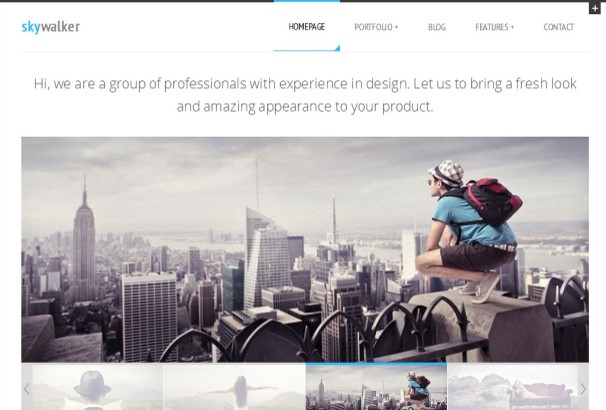Click the blue corner marker under Homepage

click(x=337, y=48)
